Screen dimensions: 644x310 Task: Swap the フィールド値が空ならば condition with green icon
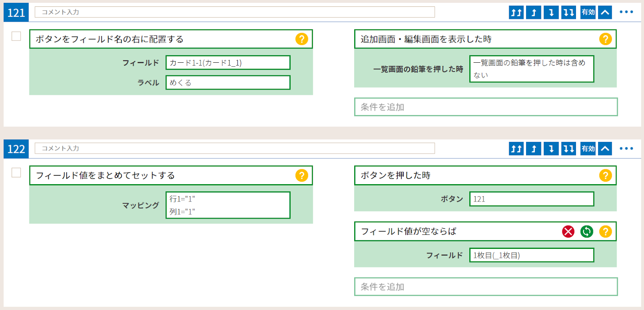[x=586, y=231]
